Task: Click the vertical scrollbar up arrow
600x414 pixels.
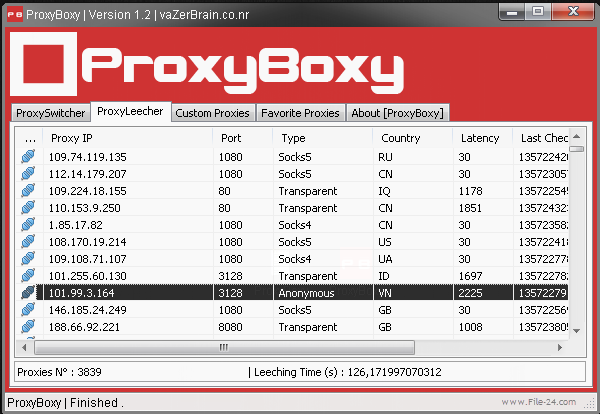Action: 577,136
